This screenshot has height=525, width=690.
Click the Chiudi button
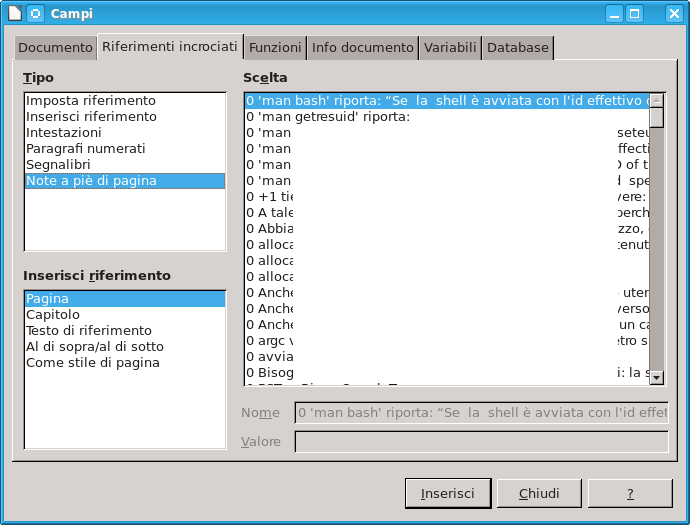(538, 493)
